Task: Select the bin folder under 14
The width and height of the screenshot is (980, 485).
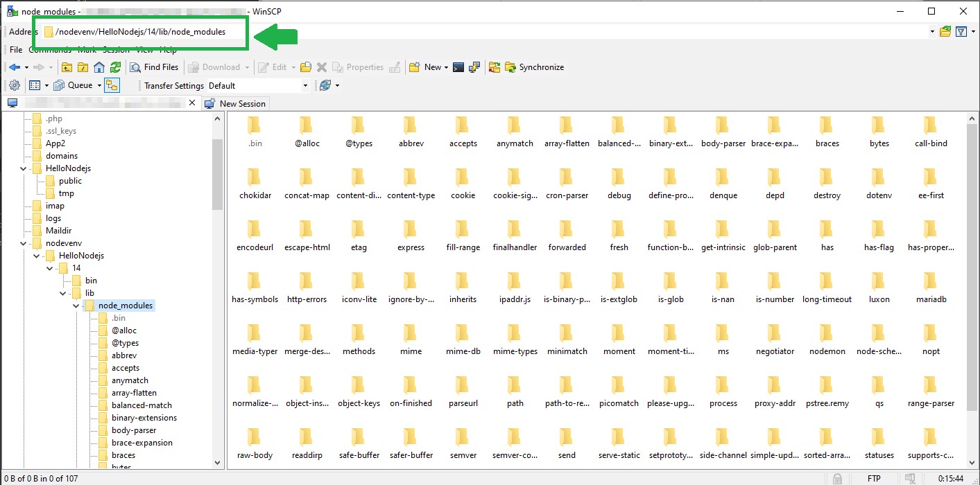Action: (91, 281)
